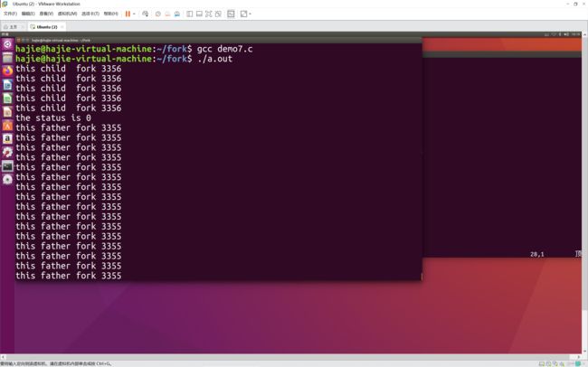Click the VMware device status icons at bottom right
This screenshot has width=588, height=367.
(561, 363)
